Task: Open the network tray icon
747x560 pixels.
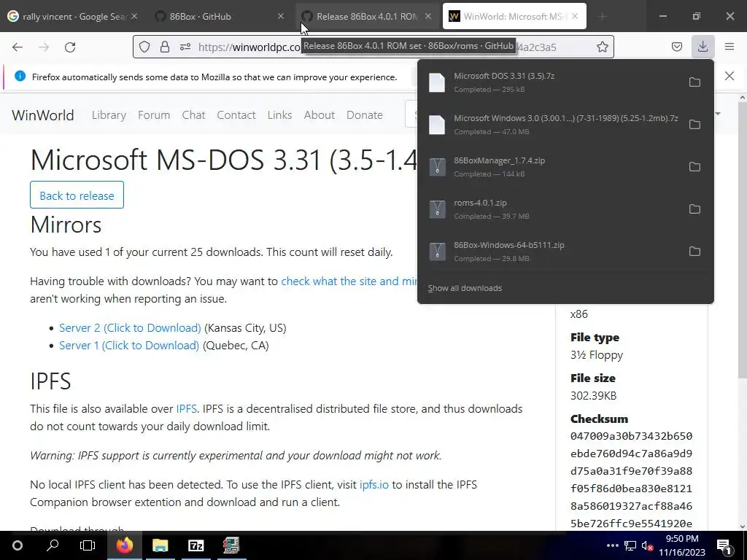Action: point(630,545)
